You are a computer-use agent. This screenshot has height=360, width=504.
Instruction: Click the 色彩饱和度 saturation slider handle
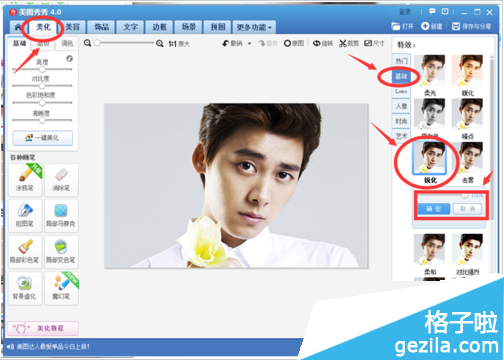(42, 103)
